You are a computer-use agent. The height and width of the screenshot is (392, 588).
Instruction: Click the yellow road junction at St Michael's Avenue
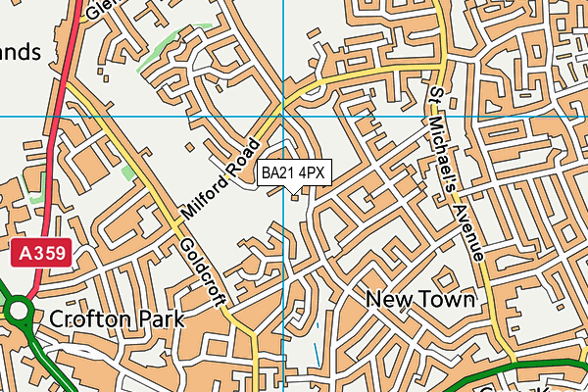444,67
